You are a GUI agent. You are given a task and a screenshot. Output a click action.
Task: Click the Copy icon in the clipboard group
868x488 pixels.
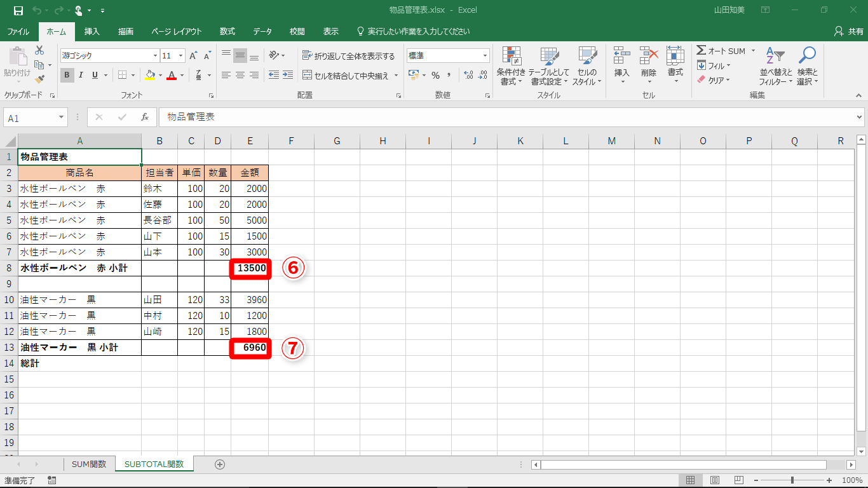pos(39,65)
